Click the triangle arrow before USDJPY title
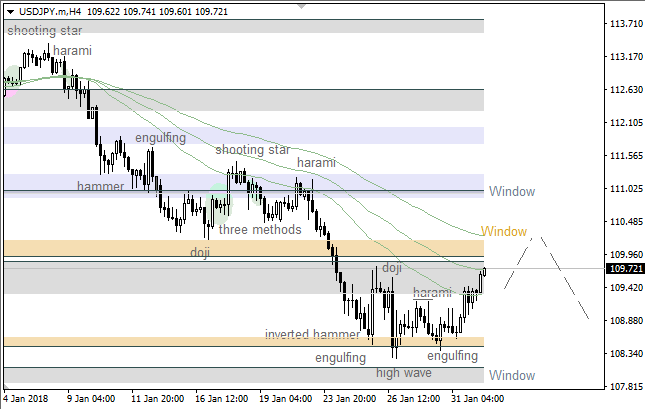This screenshot has height=409, width=645. (x=9, y=11)
